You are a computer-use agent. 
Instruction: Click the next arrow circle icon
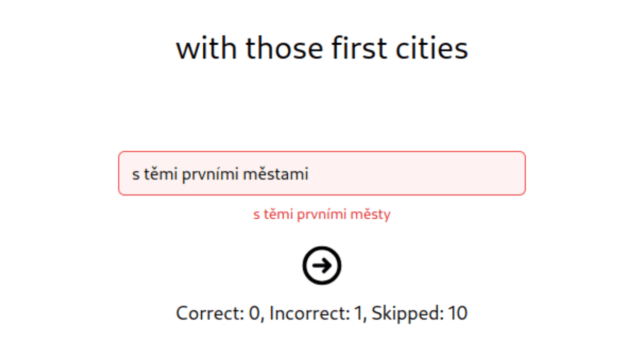(x=322, y=265)
